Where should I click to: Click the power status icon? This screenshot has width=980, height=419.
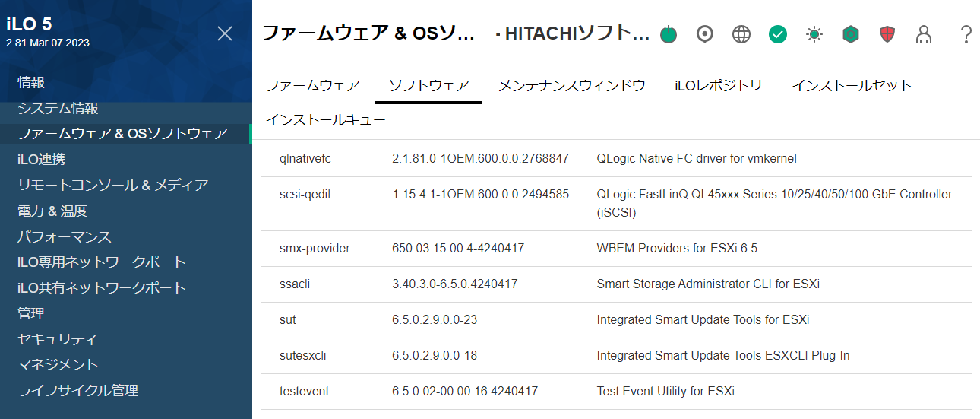pos(669,34)
